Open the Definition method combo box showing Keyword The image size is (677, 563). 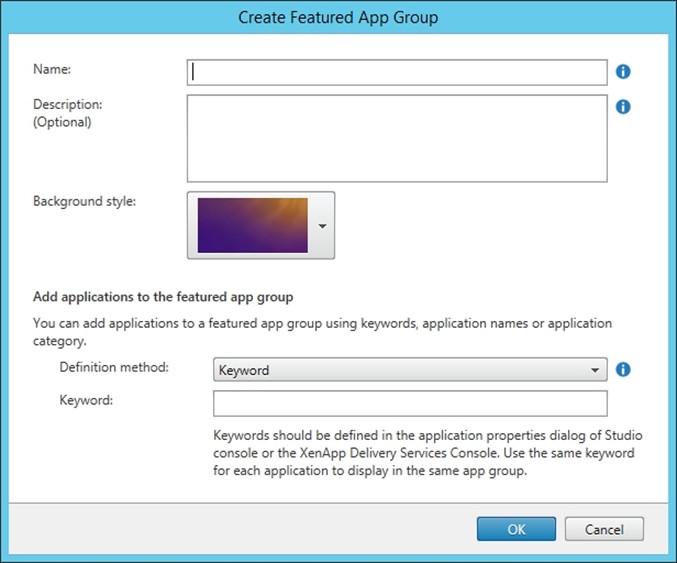click(x=410, y=370)
